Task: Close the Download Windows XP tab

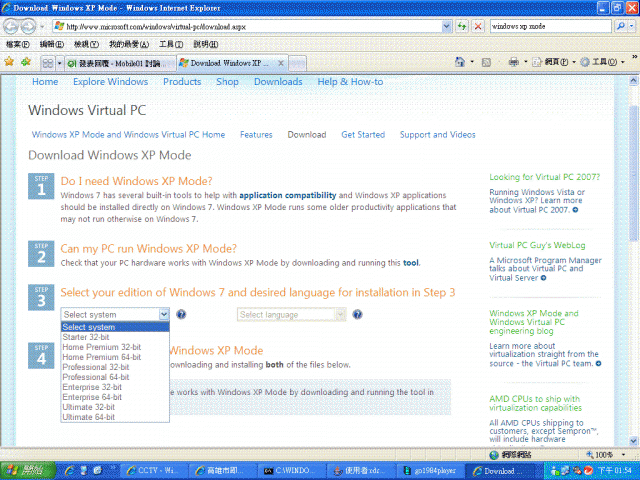Action: pyautogui.click(x=280, y=63)
